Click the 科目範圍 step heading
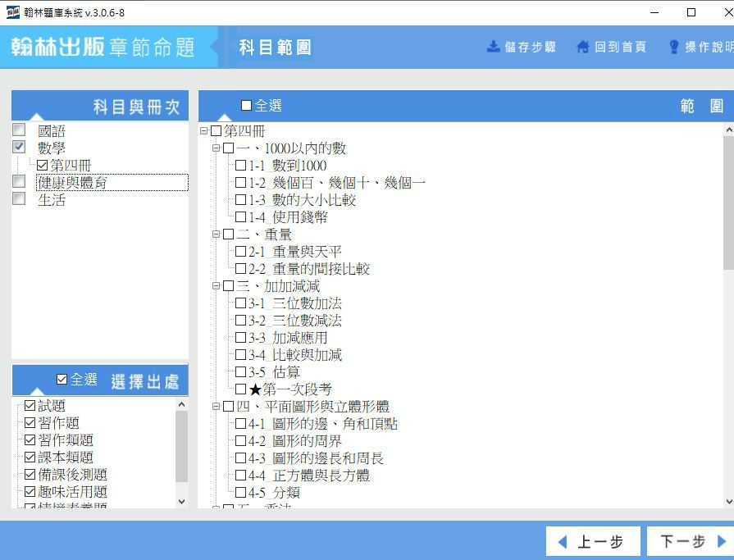The width and height of the screenshot is (734, 560). coord(275,48)
